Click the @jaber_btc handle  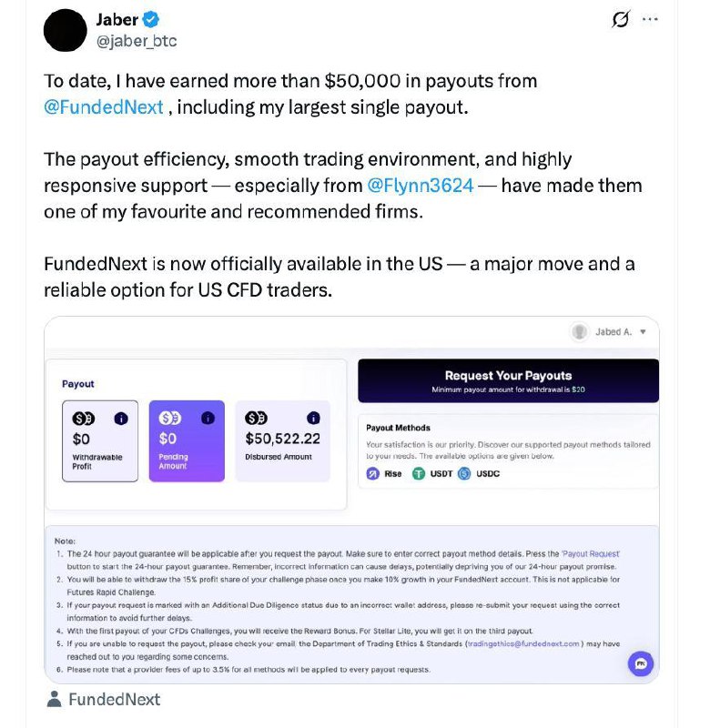137,41
